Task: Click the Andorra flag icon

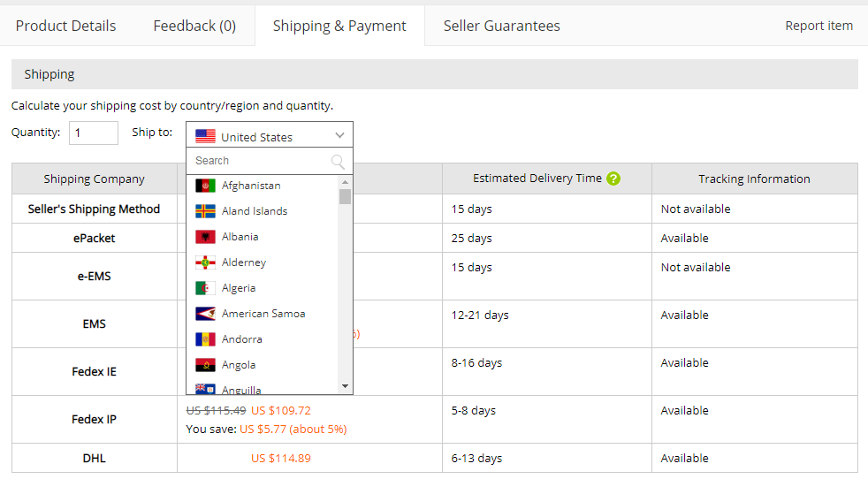Action: click(x=205, y=339)
